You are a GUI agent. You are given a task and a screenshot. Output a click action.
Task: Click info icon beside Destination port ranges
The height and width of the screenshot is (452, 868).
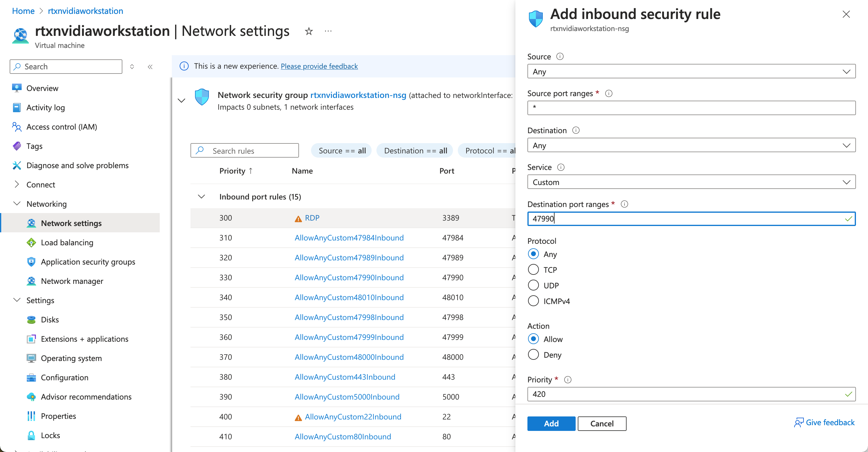coord(624,204)
